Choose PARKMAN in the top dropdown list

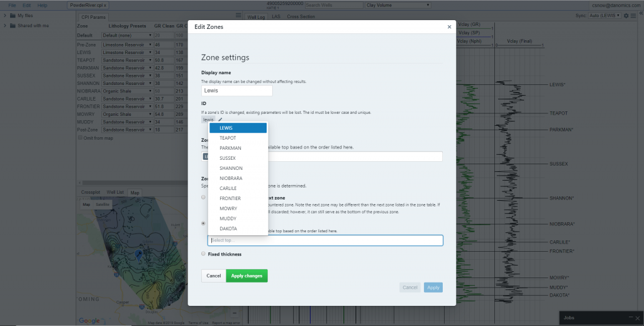238,148
